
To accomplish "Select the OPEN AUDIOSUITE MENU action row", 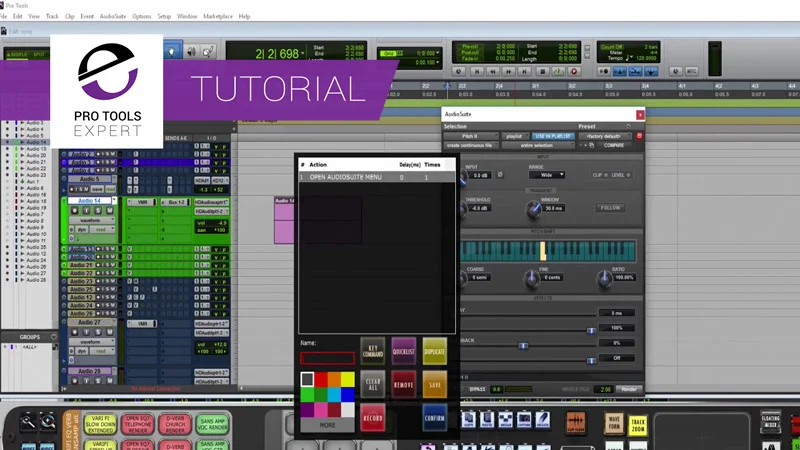I will click(x=377, y=177).
